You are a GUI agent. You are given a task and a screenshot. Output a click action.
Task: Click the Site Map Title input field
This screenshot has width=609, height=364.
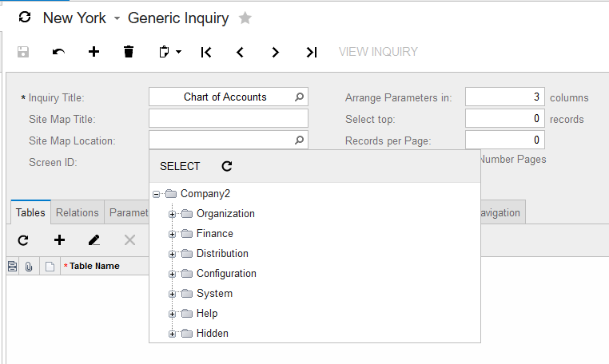pos(228,119)
